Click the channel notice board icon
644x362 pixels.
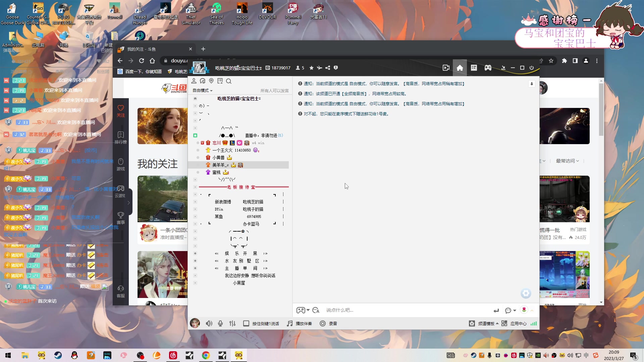tap(220, 81)
